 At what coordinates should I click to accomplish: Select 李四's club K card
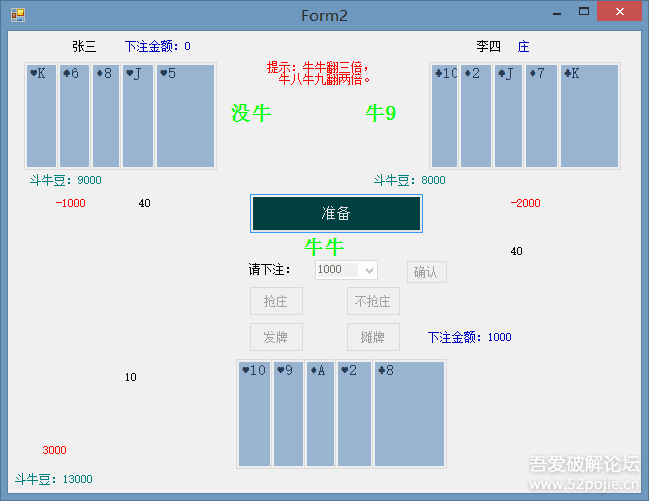(589, 116)
